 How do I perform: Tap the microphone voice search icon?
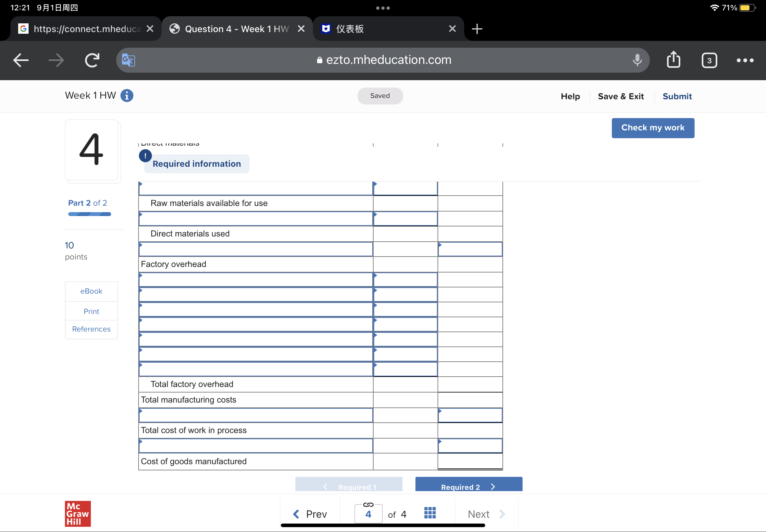click(637, 60)
